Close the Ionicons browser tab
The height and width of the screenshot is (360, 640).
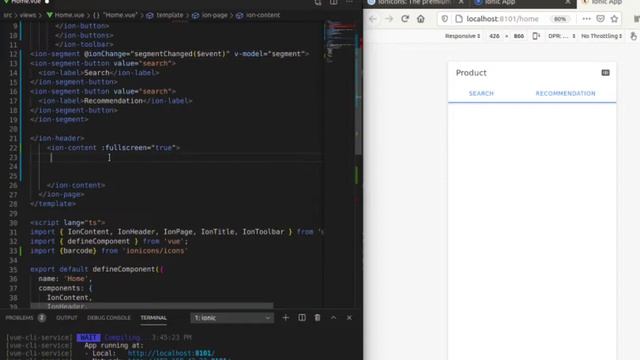(x=461, y=2)
